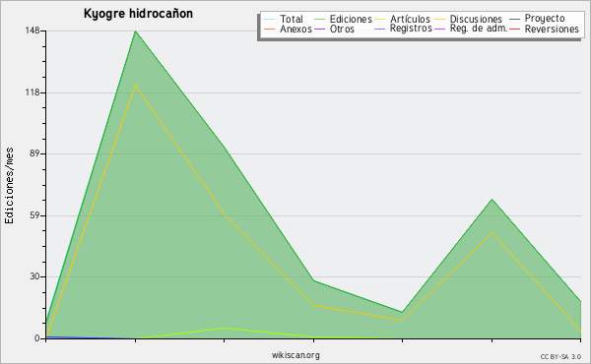Click the chart title 'Kyogre hidrocañon'
Image resolution: width=591 pixels, height=364 pixels.
click(138, 14)
